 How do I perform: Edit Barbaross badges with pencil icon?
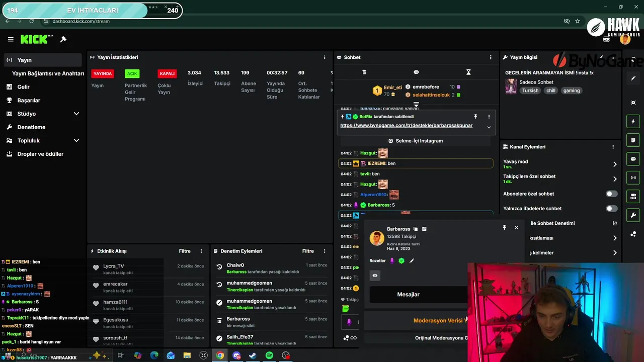(412, 260)
